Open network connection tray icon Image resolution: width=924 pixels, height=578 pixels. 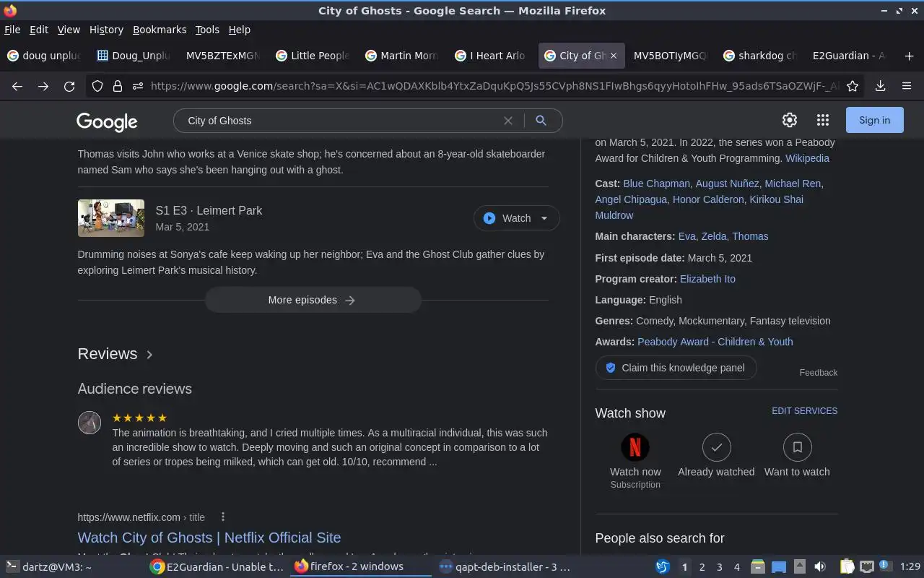(x=866, y=567)
